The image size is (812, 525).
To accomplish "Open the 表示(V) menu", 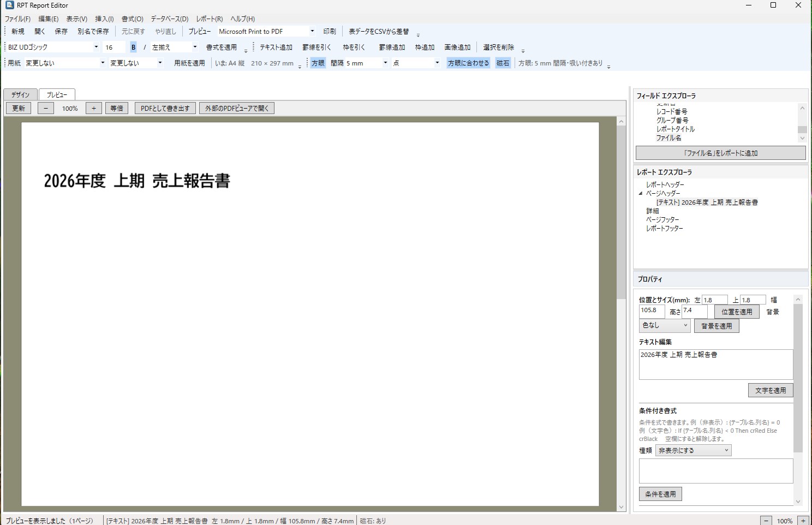I will coord(76,19).
